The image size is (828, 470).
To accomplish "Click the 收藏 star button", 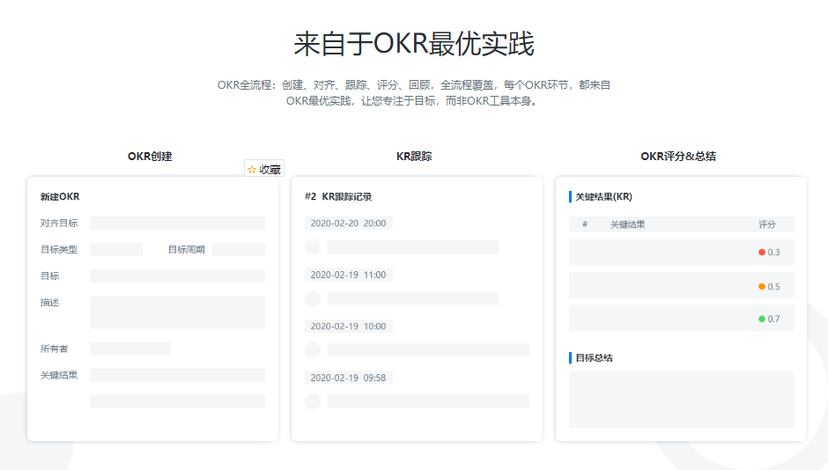I will tap(264, 169).
